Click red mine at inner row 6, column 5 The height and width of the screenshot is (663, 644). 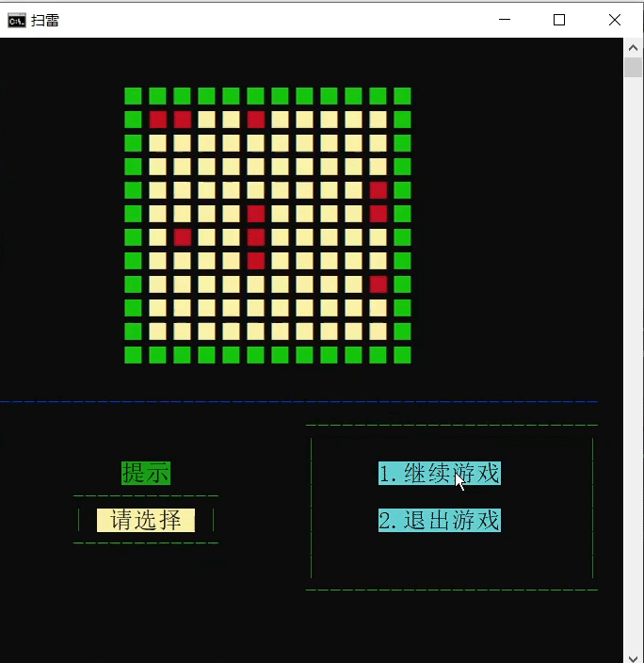click(x=256, y=237)
